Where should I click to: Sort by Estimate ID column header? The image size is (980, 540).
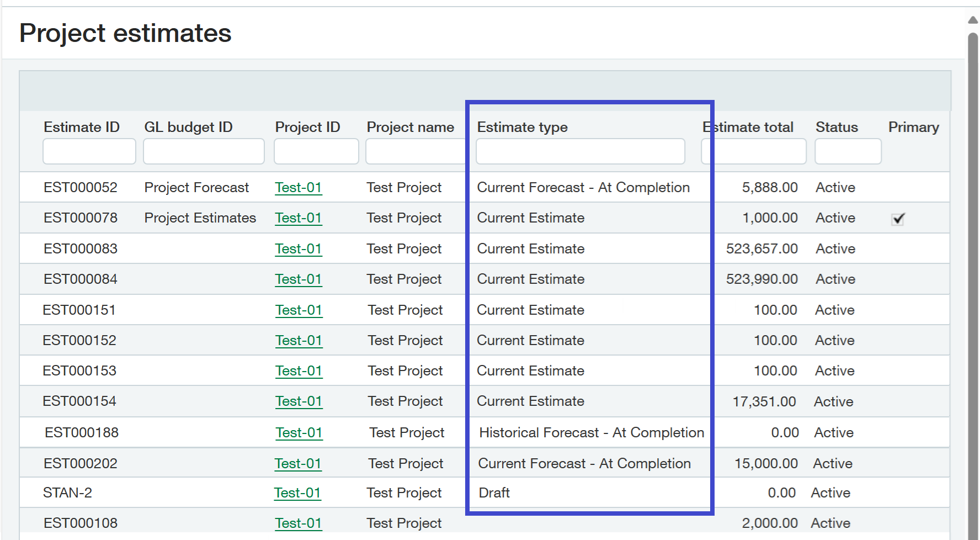[82, 127]
